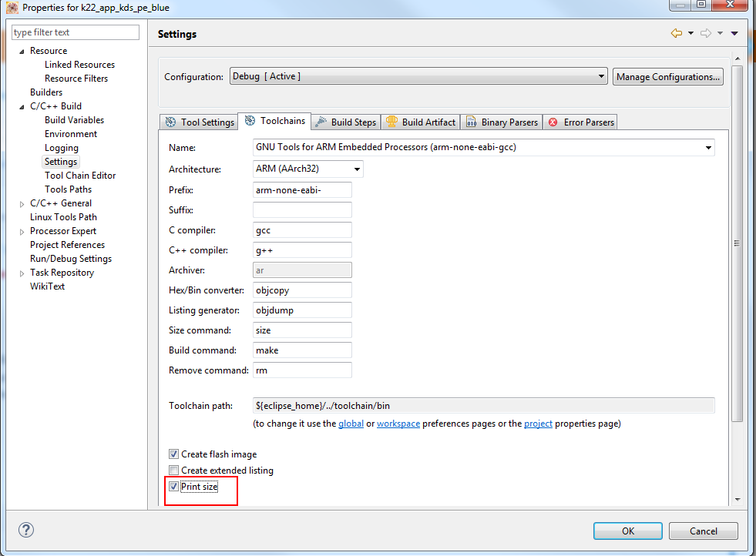The image size is (756, 556).
Task: Click the C++ compiler field
Action: 302,250
